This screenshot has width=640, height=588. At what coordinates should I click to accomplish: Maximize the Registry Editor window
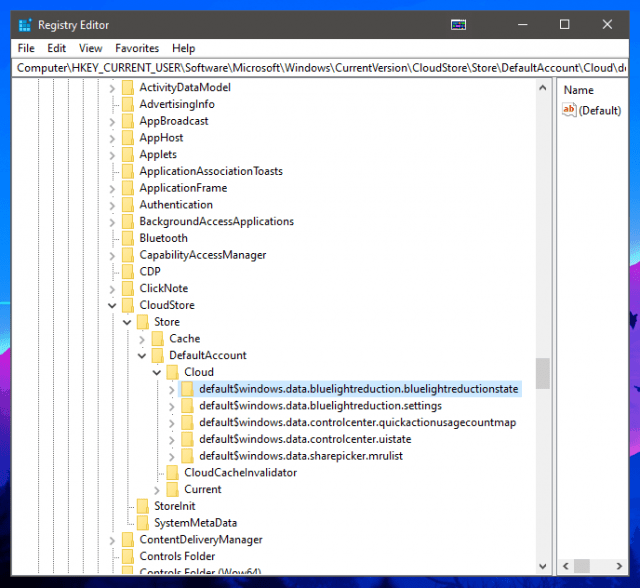tap(564, 25)
